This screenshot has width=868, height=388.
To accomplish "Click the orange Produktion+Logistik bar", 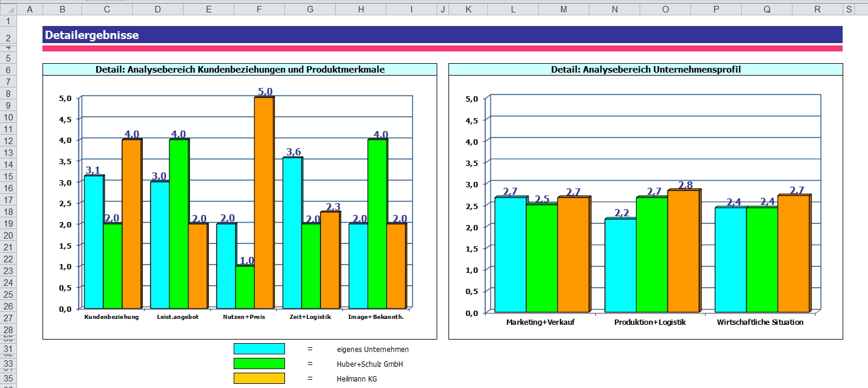I will (683, 252).
